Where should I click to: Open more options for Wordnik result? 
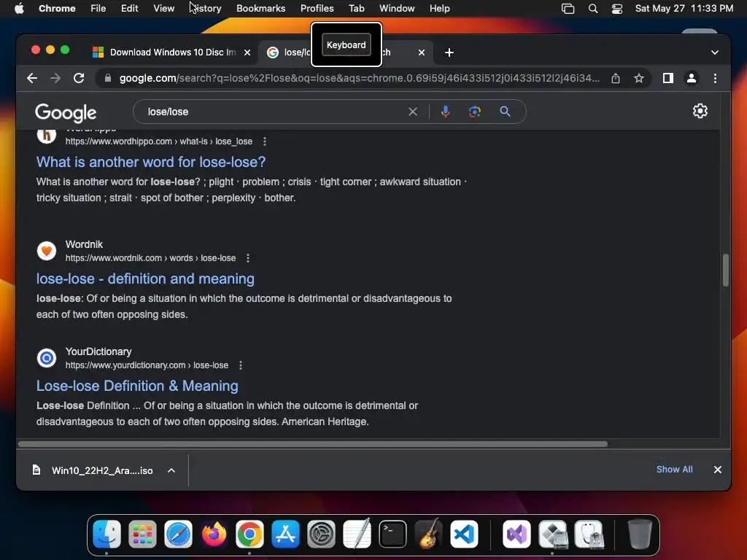[x=248, y=258]
